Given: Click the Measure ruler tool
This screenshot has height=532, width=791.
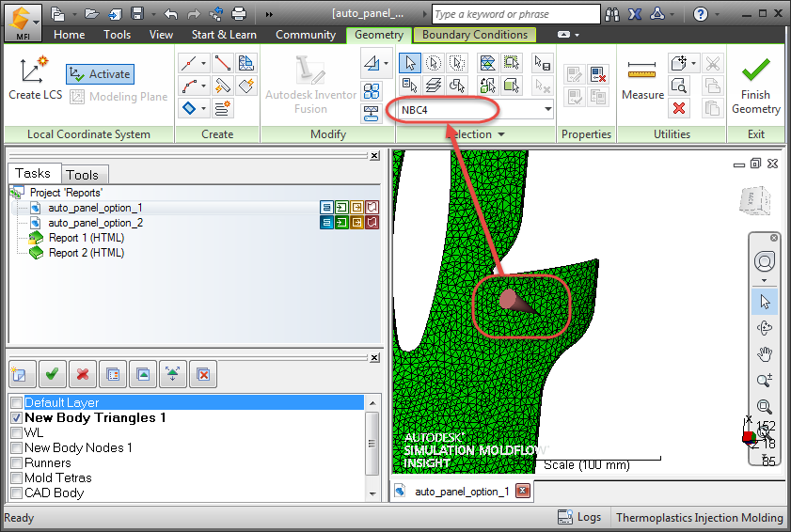Looking at the screenshot, I should 642,79.
